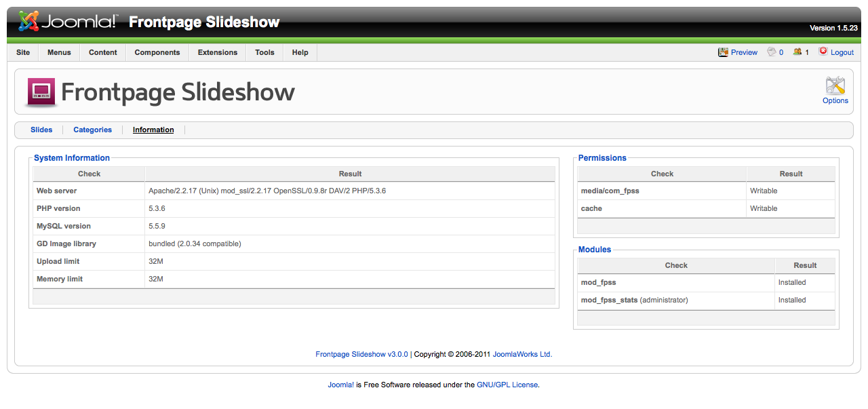
Task: Click the GD Image library row label
Action: 66,244
